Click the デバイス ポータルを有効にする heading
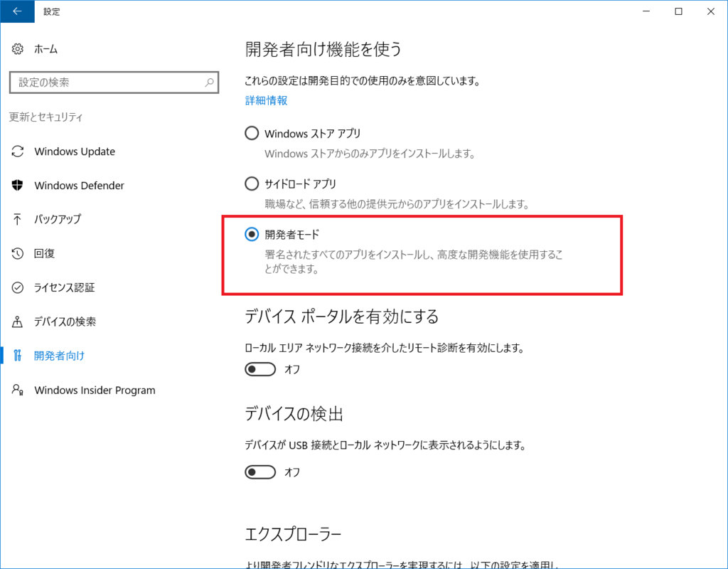This screenshot has width=728, height=569. [341, 317]
